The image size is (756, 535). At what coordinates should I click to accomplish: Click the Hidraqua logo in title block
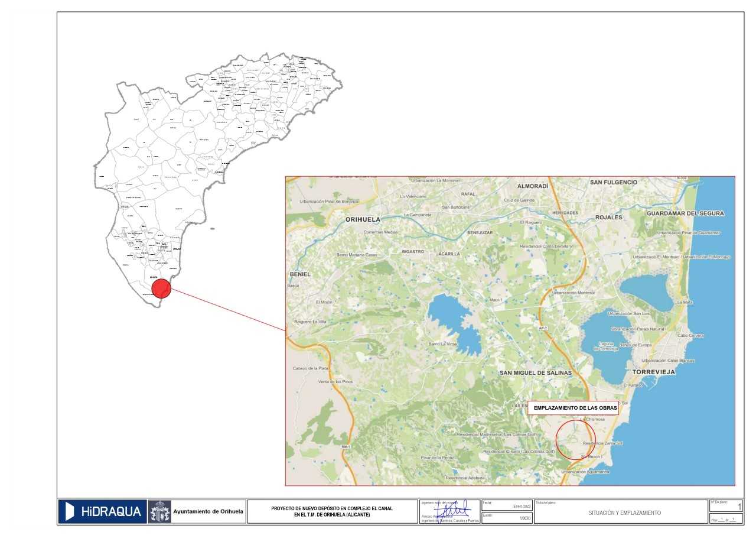tap(102, 511)
